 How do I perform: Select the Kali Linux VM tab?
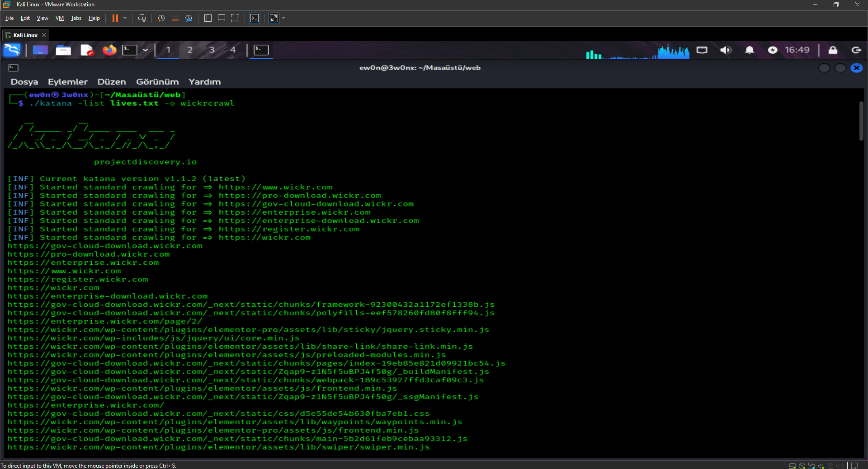[25, 35]
